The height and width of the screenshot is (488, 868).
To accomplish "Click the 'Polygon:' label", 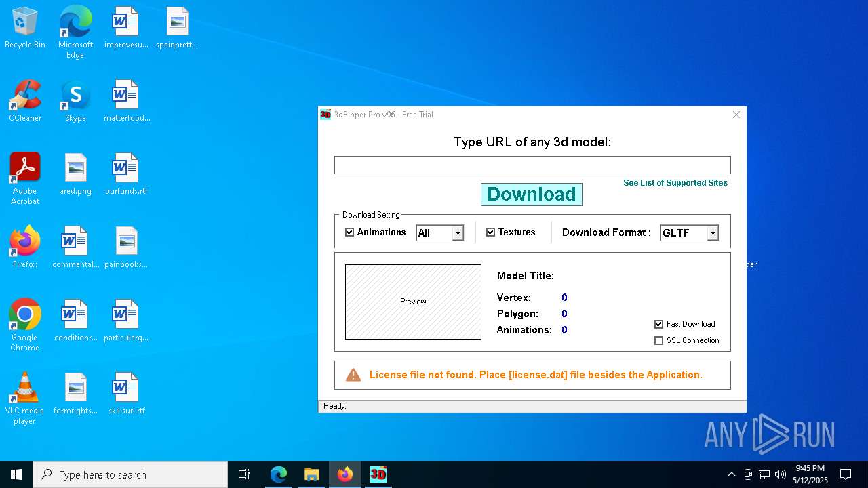I will coord(517,314).
